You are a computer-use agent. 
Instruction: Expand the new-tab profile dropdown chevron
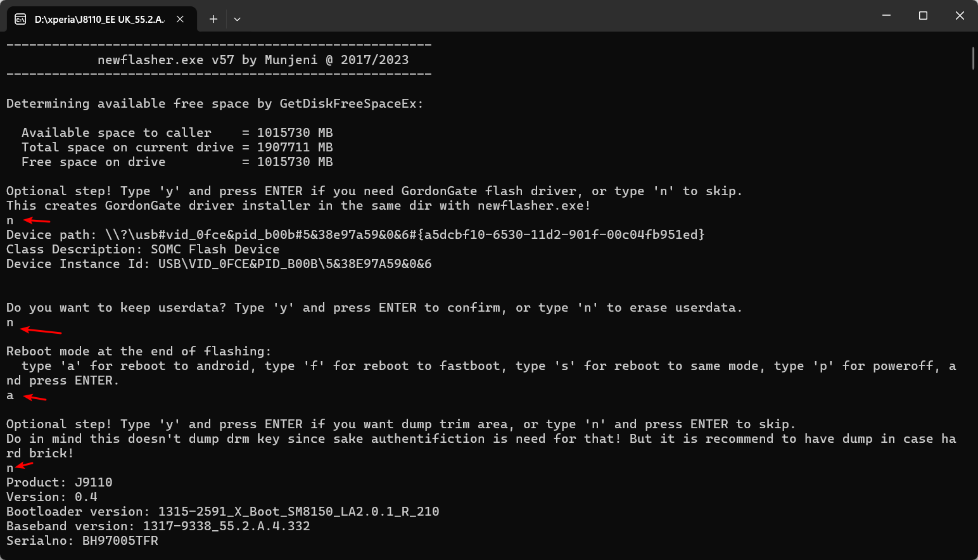click(x=237, y=19)
